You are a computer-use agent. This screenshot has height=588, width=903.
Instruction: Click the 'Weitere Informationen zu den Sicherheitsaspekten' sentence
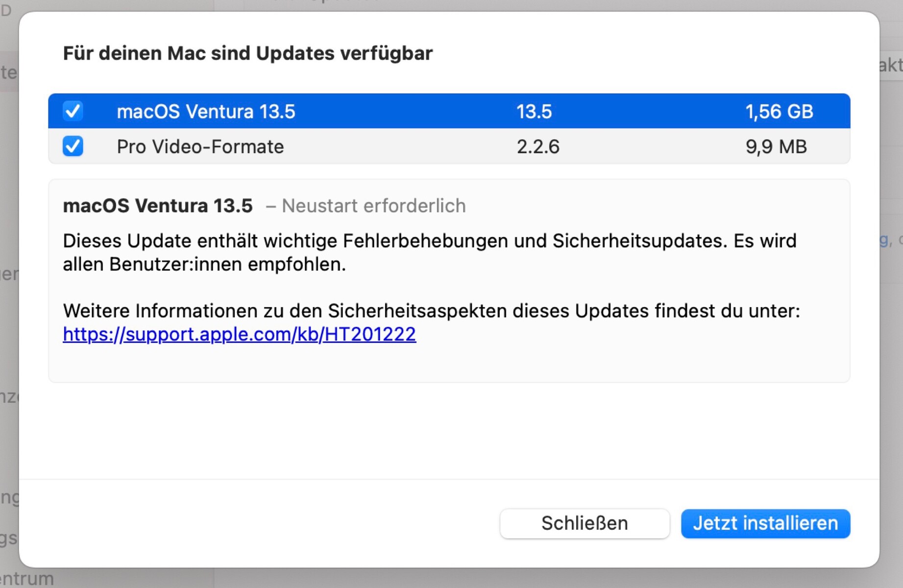pyautogui.click(x=431, y=311)
